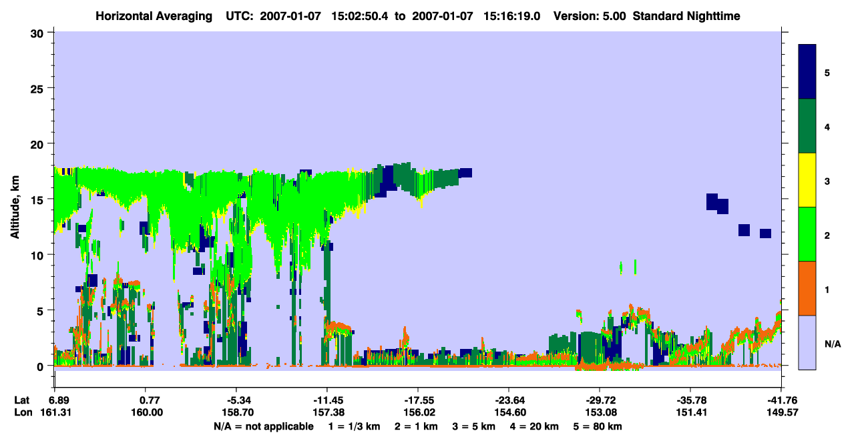The height and width of the screenshot is (445, 868).
Task: Click the lavender N/A legend swatch
Action: 807,342
